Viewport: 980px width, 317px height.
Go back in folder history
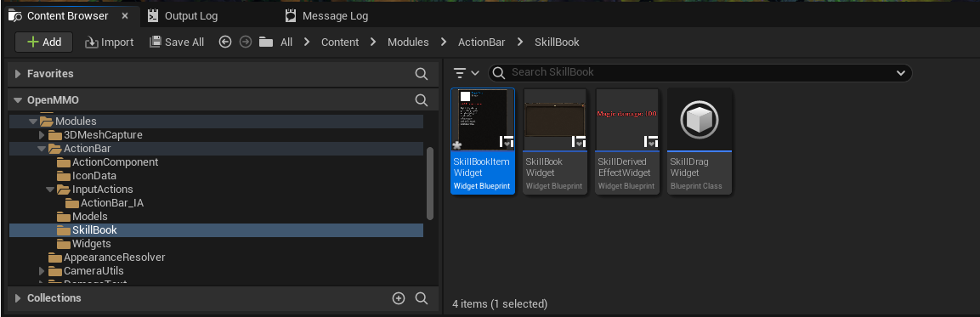point(225,42)
